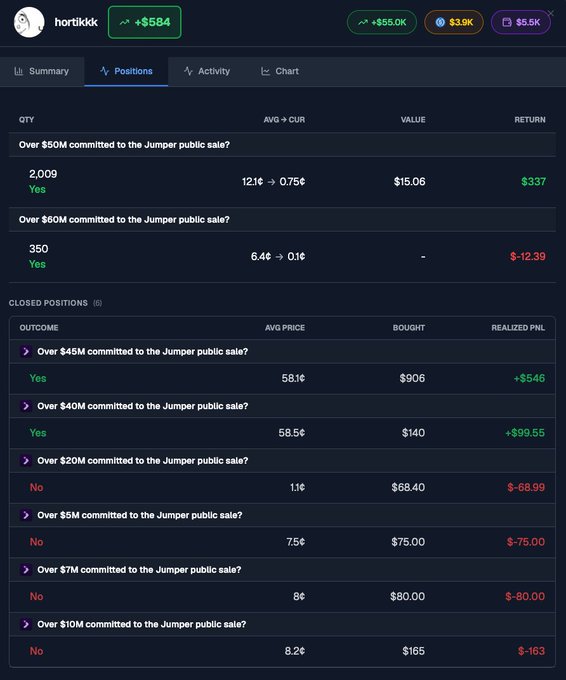Switch to the Summary tab
The width and height of the screenshot is (566, 680).
(42, 71)
